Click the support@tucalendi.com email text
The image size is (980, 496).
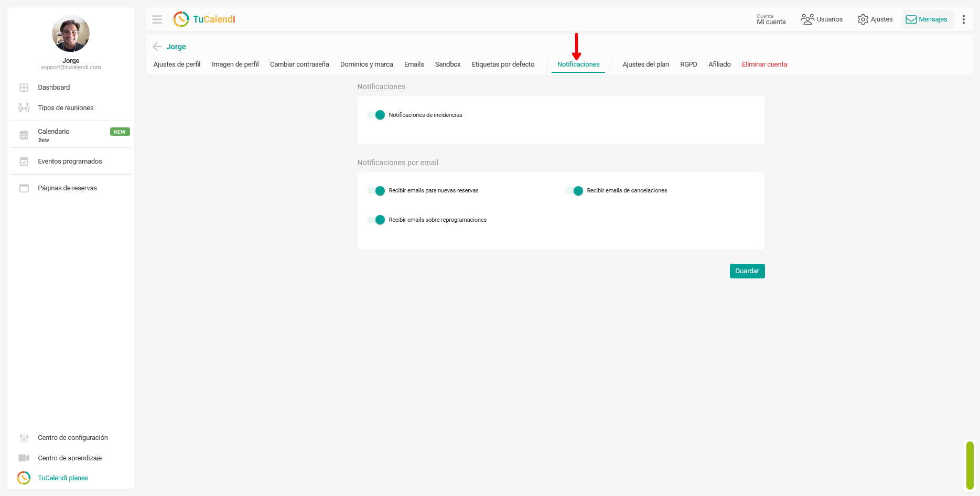[71, 68]
